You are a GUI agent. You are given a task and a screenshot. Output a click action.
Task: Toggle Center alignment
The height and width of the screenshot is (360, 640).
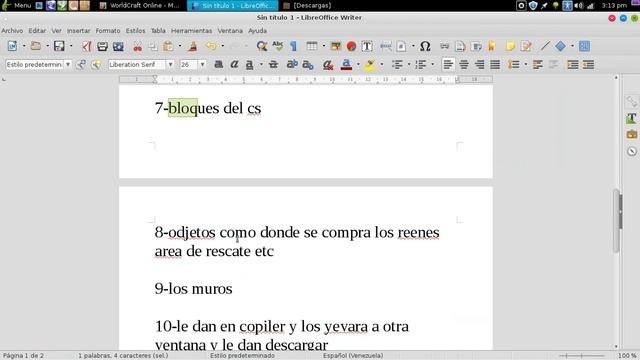464,64
